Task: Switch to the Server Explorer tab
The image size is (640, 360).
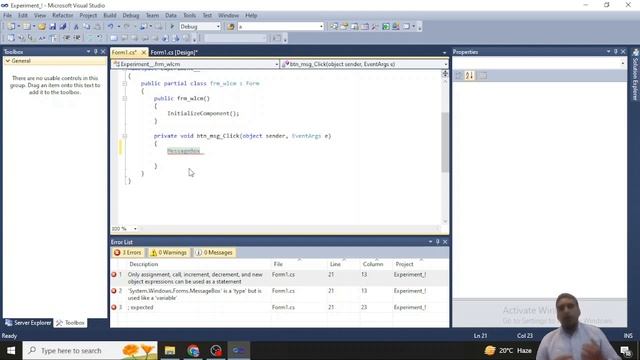Action: tap(28, 323)
